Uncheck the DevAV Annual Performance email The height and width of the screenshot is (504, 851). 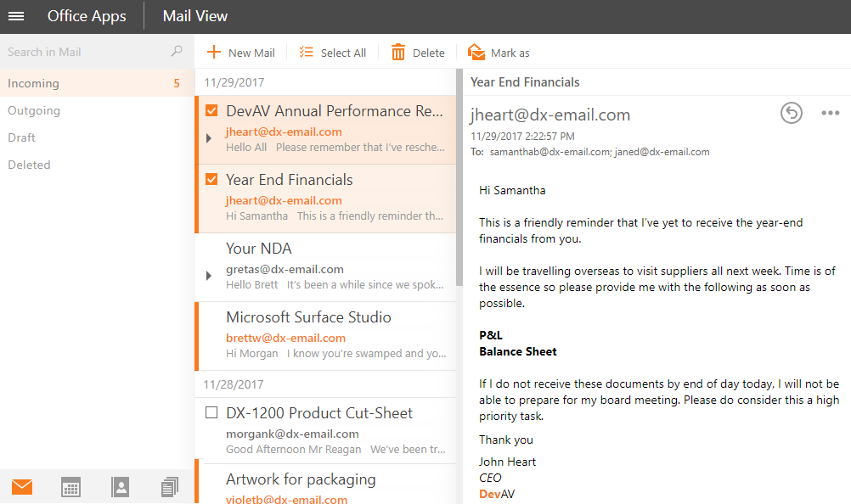pyautogui.click(x=212, y=111)
